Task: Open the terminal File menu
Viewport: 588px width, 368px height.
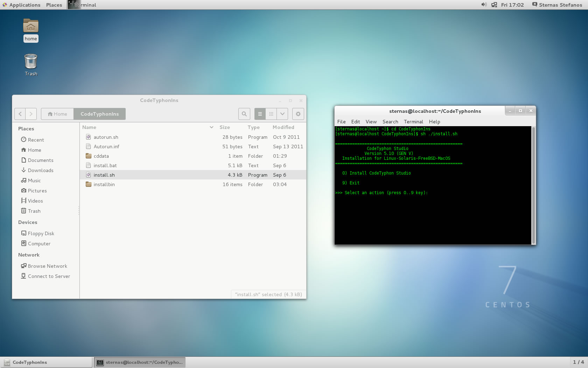Action: (x=341, y=122)
